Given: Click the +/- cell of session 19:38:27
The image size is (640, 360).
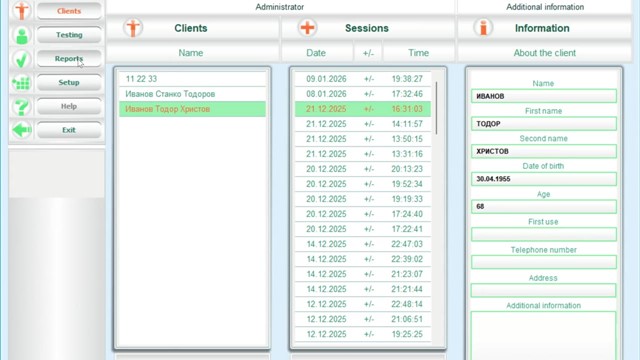Looking at the screenshot, I should point(369,79).
